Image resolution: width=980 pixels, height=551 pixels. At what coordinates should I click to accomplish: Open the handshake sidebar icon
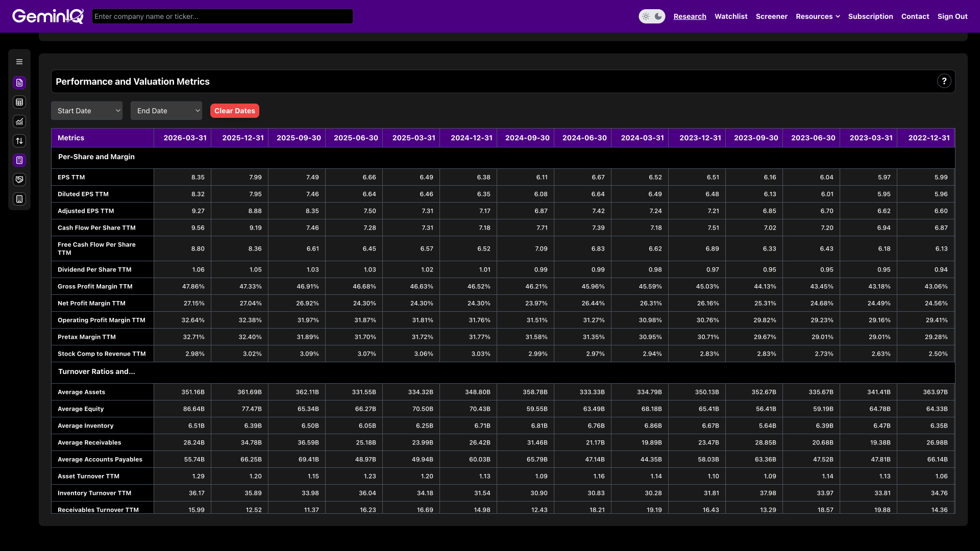[x=19, y=180]
